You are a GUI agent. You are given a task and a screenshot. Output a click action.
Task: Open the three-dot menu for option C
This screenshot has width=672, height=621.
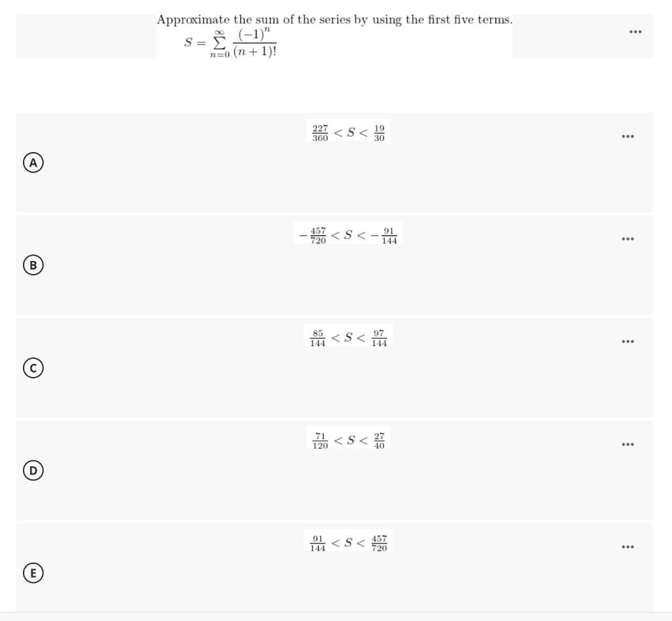coord(627,340)
